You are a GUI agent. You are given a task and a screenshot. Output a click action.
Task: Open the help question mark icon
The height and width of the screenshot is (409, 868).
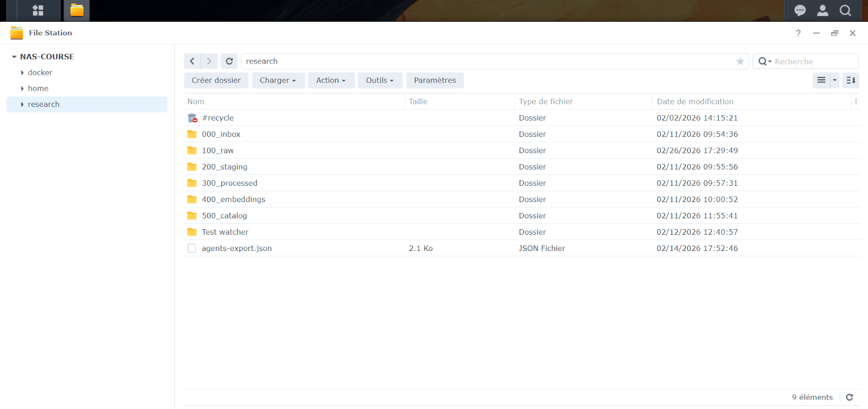point(798,33)
